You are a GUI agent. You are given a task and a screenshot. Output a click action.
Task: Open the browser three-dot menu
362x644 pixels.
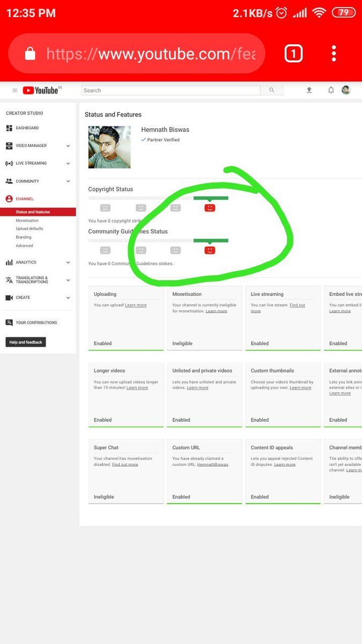[334, 53]
